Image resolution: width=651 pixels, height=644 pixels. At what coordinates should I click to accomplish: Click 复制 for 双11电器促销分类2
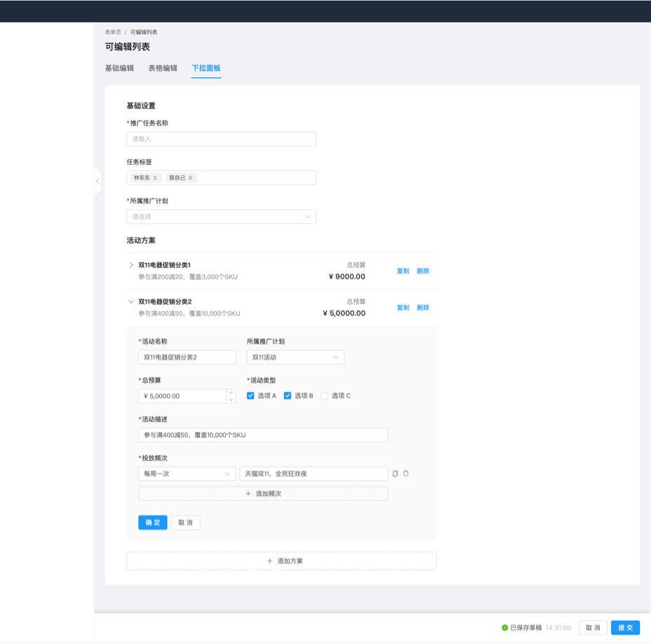click(x=403, y=308)
